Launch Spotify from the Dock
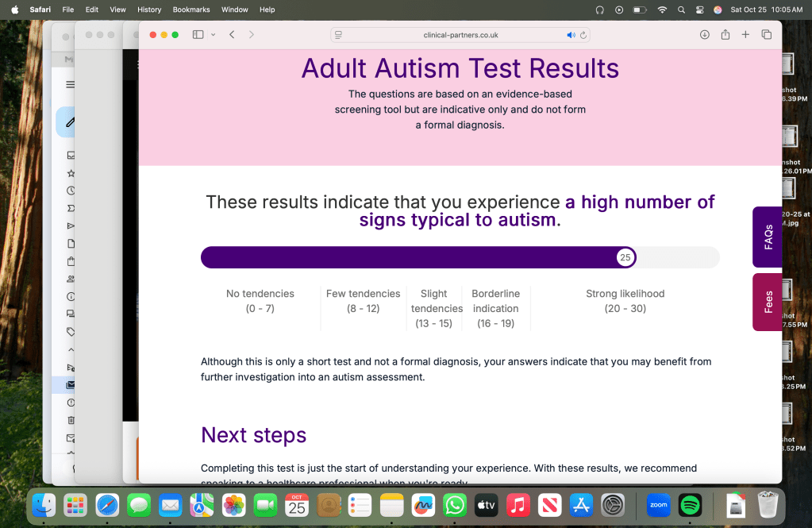The image size is (812, 528). tap(690, 505)
